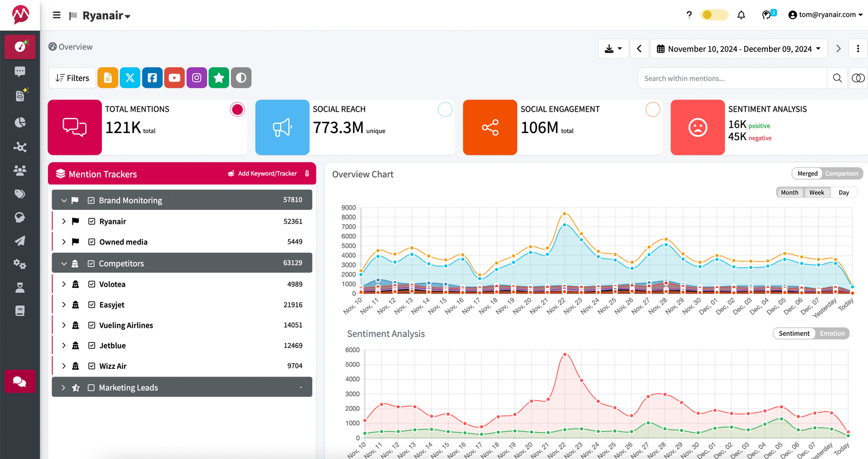The height and width of the screenshot is (459, 868).
Task: Open the tags sidebar icon
Action: [20, 194]
